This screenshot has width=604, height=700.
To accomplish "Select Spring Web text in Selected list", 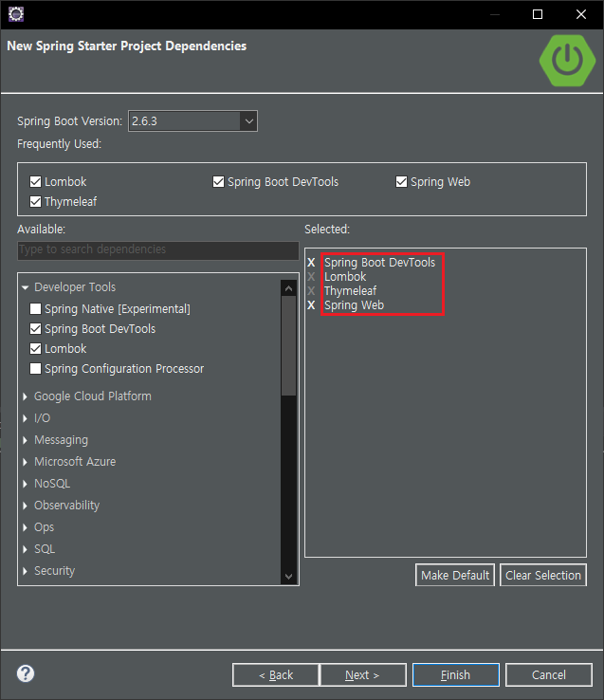I will click(x=354, y=305).
